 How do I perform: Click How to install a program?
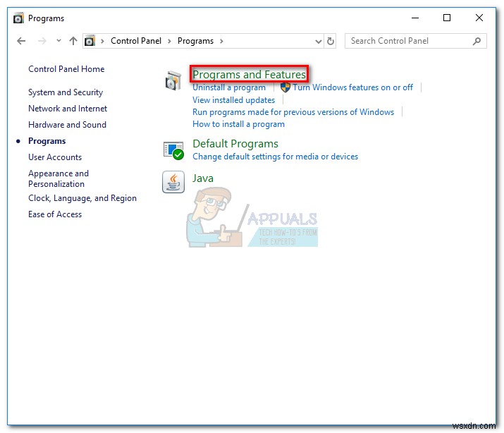pyautogui.click(x=238, y=124)
